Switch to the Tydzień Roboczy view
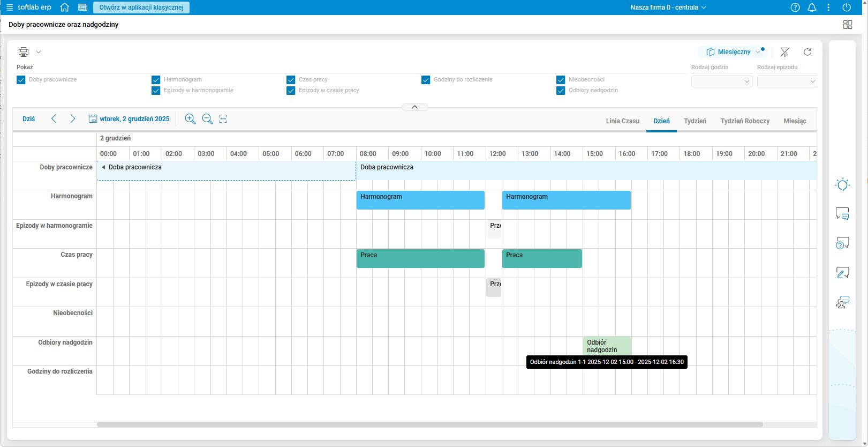The image size is (868, 447). (x=745, y=121)
